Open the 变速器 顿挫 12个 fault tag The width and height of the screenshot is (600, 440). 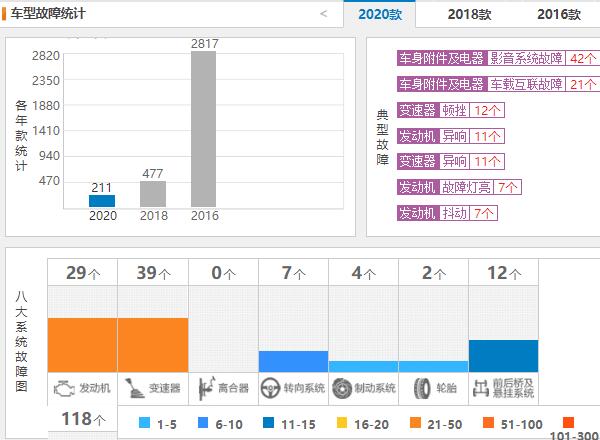click(x=451, y=110)
